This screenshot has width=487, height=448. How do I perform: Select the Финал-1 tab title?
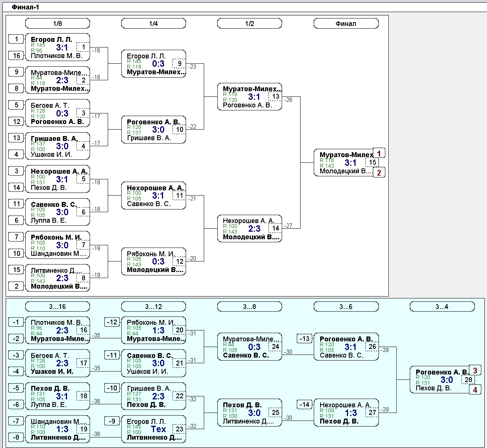tap(25, 7)
